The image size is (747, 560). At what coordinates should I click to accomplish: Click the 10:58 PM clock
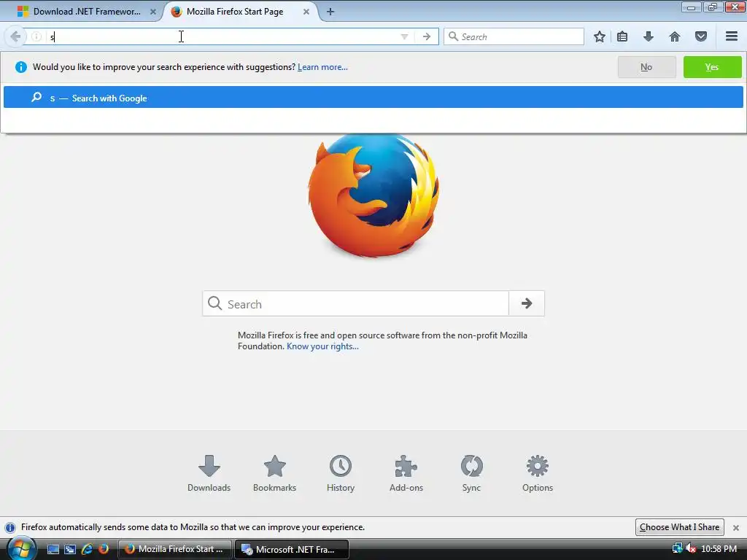point(719,549)
